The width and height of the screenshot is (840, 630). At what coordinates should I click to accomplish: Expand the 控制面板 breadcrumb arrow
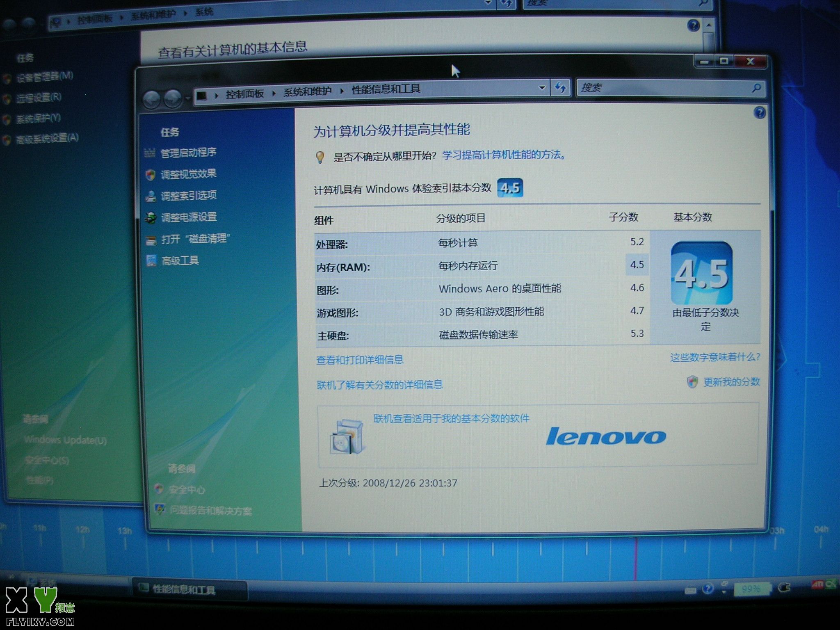[274, 94]
